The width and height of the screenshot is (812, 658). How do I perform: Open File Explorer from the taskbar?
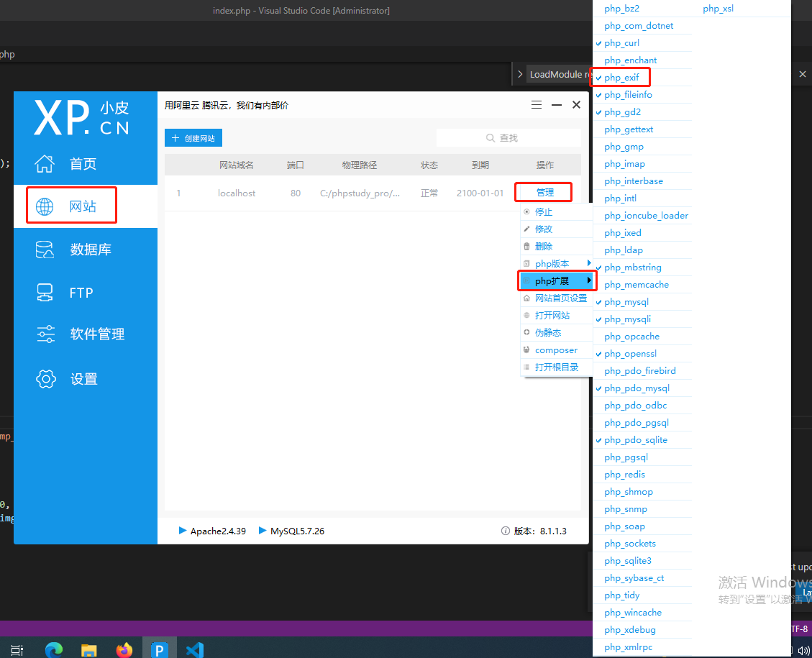click(89, 650)
